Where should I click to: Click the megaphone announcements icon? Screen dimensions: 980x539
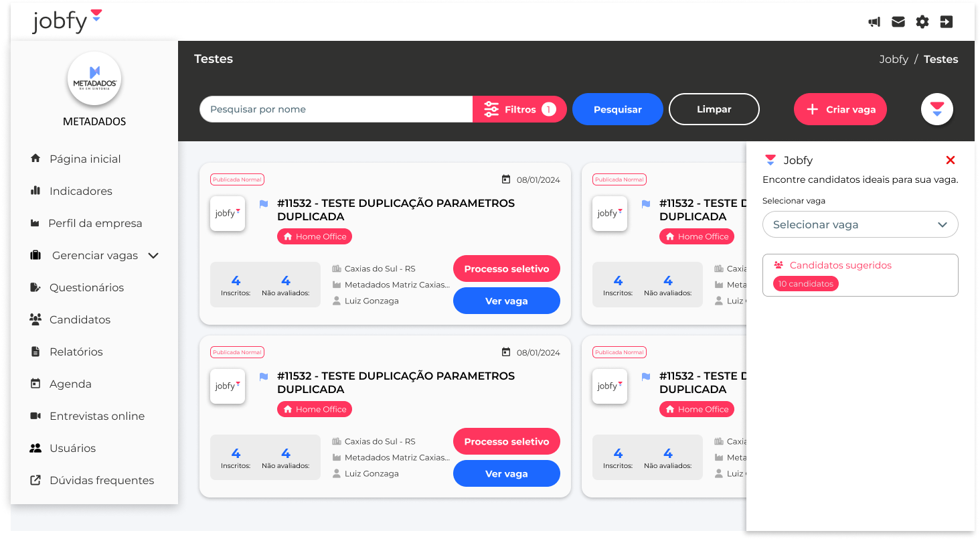coord(874,22)
